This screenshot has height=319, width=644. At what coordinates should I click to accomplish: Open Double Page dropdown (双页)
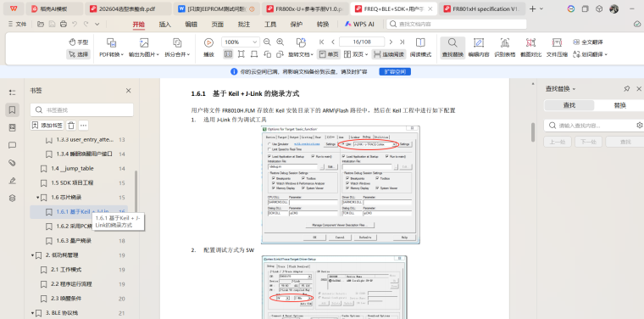pyautogui.click(x=355, y=54)
